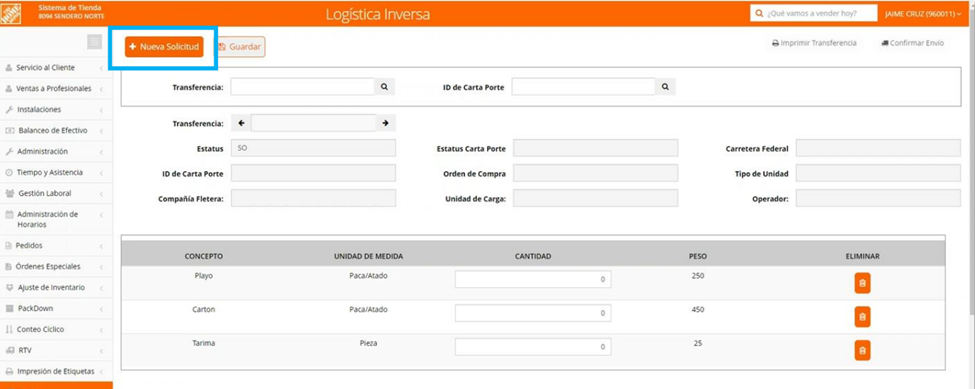This screenshot has width=975, height=389.
Task: Delete the Tarima row with trash icon
Action: coord(862,350)
